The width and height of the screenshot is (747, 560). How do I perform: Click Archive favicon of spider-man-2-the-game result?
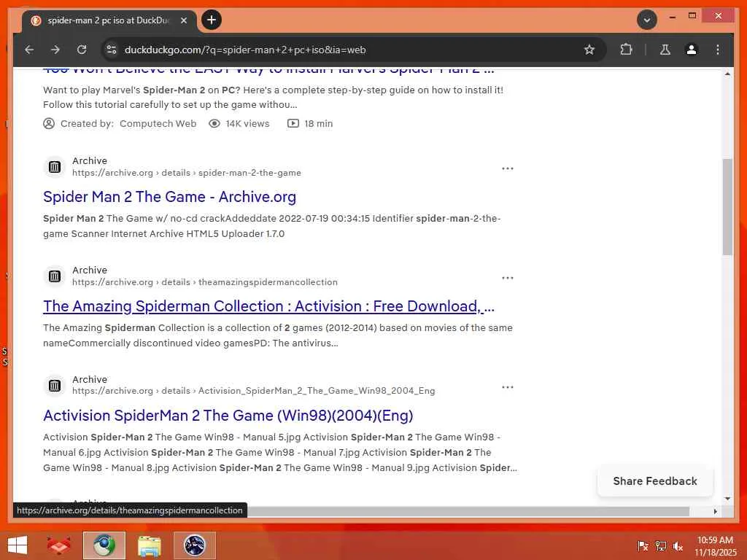[55, 167]
